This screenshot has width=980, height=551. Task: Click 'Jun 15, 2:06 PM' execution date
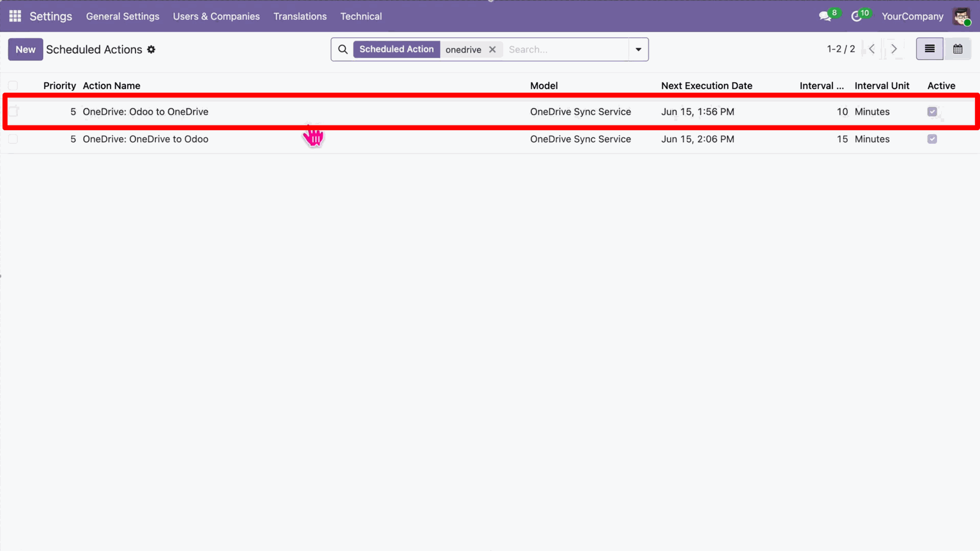[698, 139]
